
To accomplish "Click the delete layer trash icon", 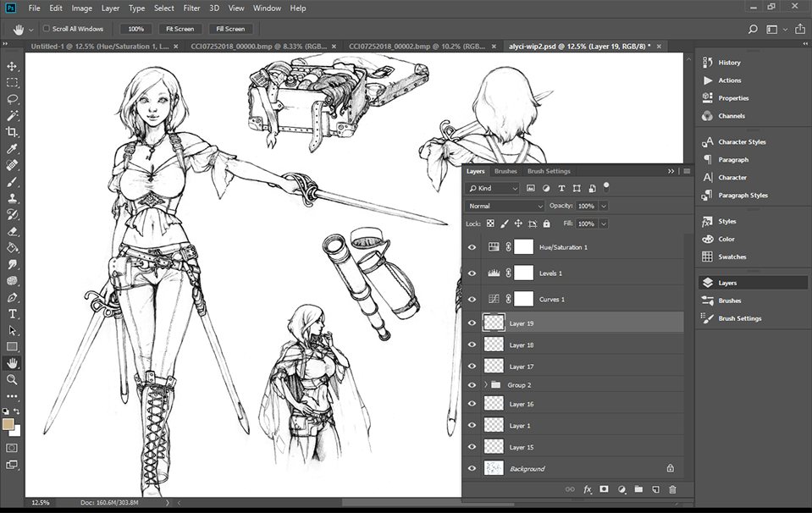I will 672,489.
